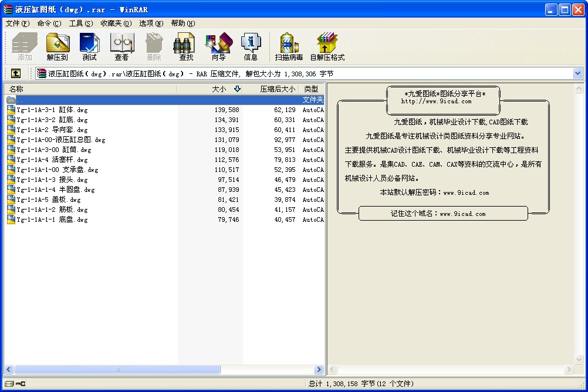Image resolution: width=588 pixels, height=392 pixels.
Task: Click the disk icon in status bar
Action: point(9,384)
